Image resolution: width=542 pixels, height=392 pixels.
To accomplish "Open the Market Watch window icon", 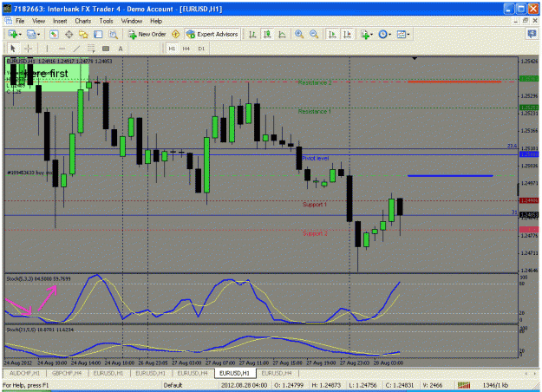I will (x=54, y=34).
